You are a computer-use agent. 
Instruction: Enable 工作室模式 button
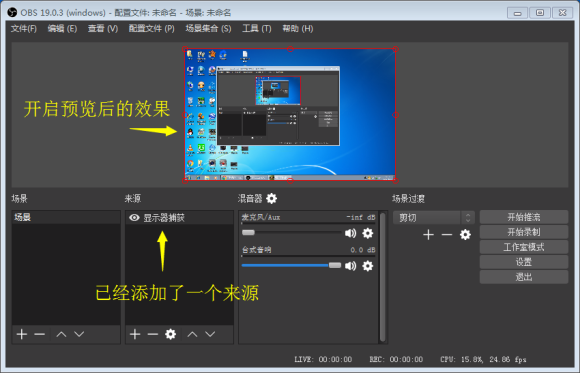point(524,247)
